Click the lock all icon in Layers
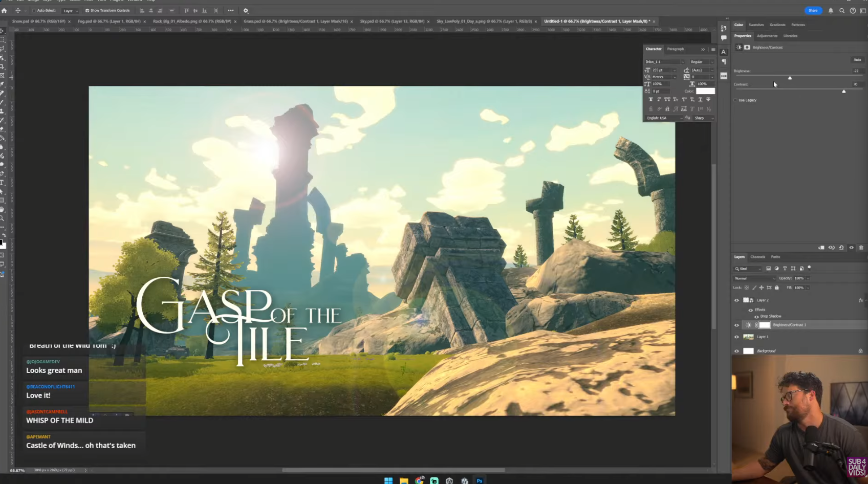 [x=776, y=288]
